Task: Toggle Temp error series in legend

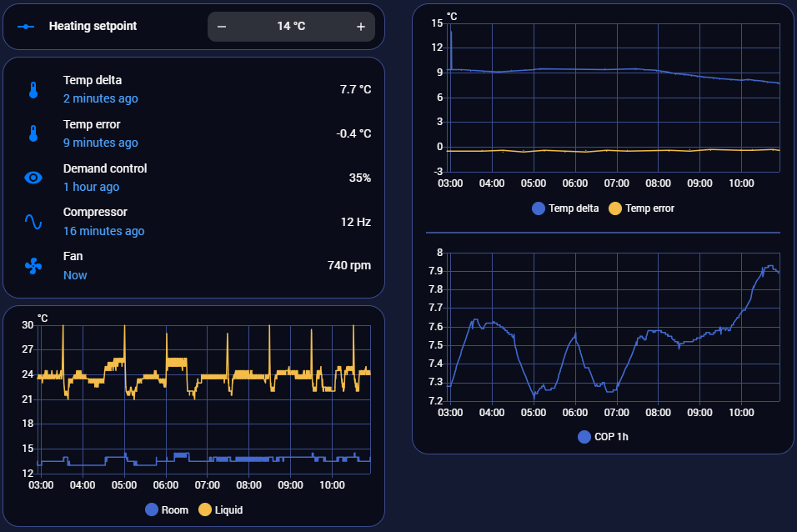Action: (642, 208)
